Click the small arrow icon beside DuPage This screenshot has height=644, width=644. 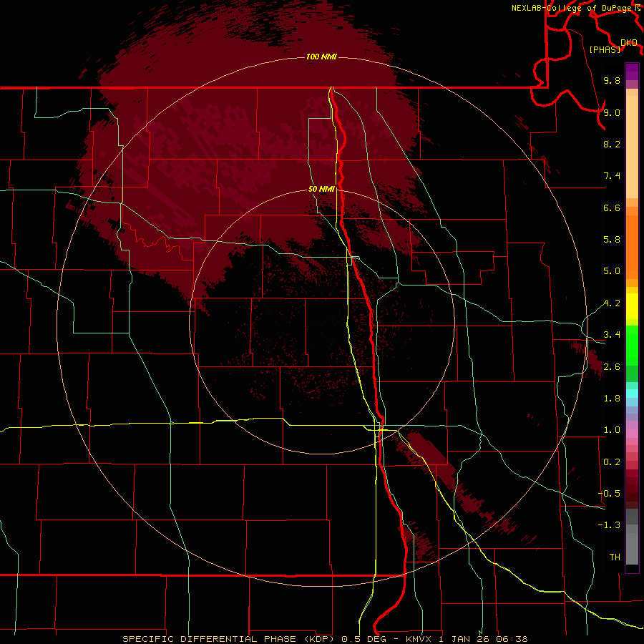pyautogui.click(x=638, y=8)
